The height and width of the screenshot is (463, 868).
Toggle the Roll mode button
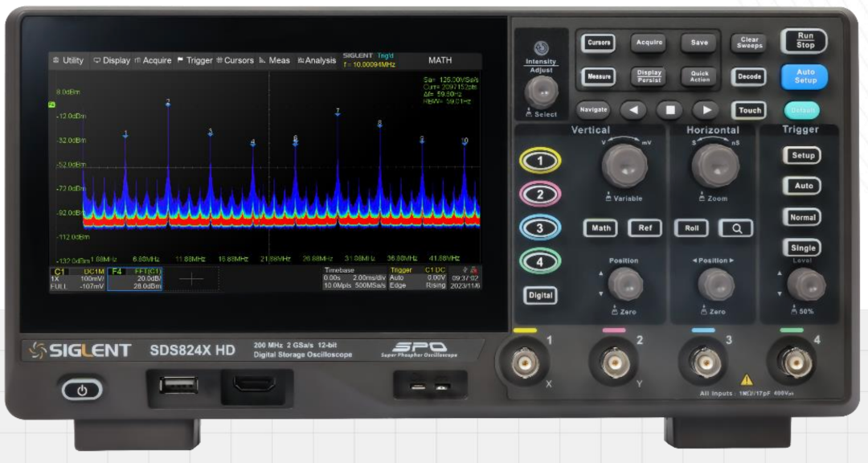[x=691, y=227]
